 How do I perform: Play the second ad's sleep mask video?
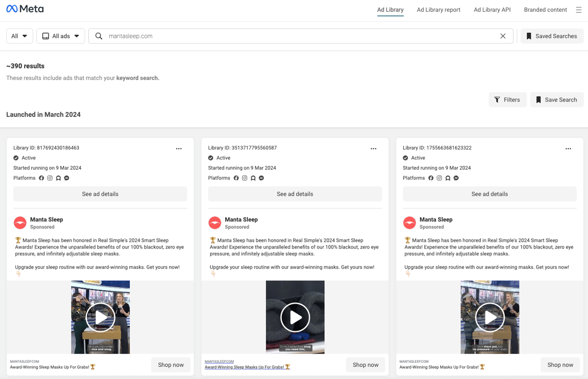295,317
